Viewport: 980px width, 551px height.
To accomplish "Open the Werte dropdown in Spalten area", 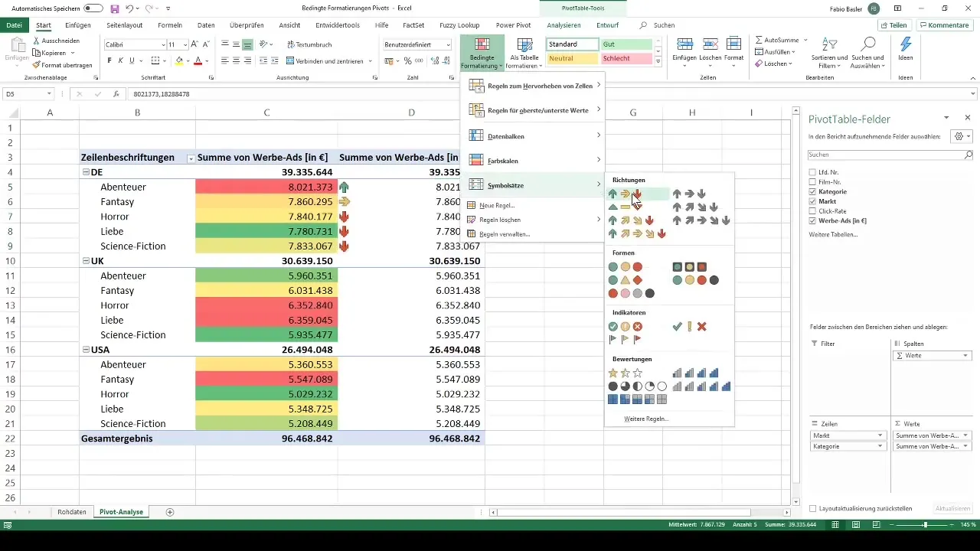I will tap(965, 356).
